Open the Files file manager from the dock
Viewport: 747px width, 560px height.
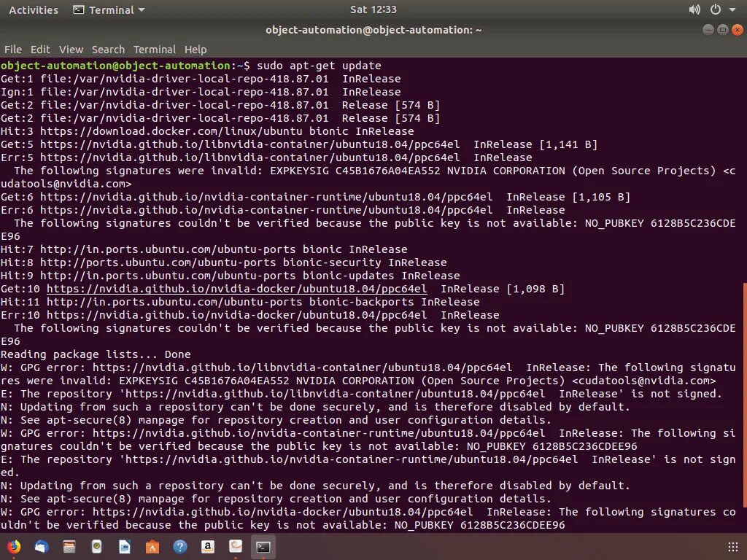pos(69,545)
